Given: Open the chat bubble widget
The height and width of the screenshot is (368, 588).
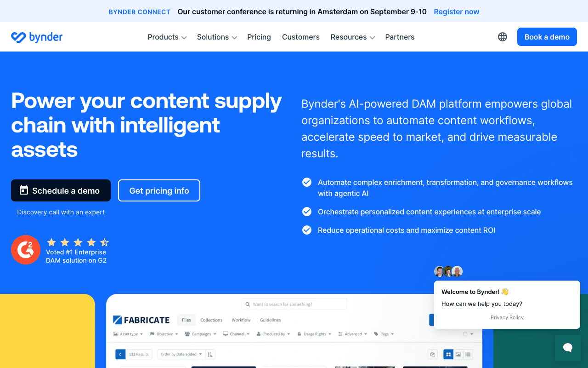Looking at the screenshot, I should tap(568, 348).
